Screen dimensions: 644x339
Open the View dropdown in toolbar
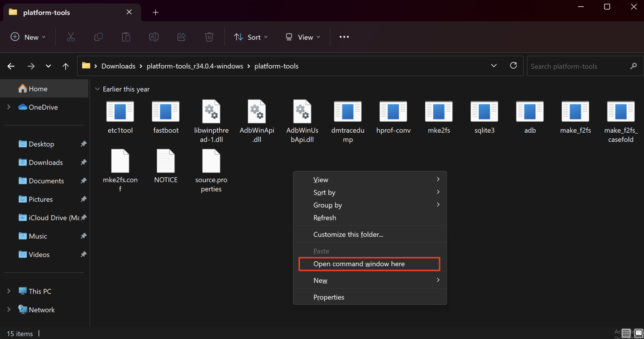303,37
